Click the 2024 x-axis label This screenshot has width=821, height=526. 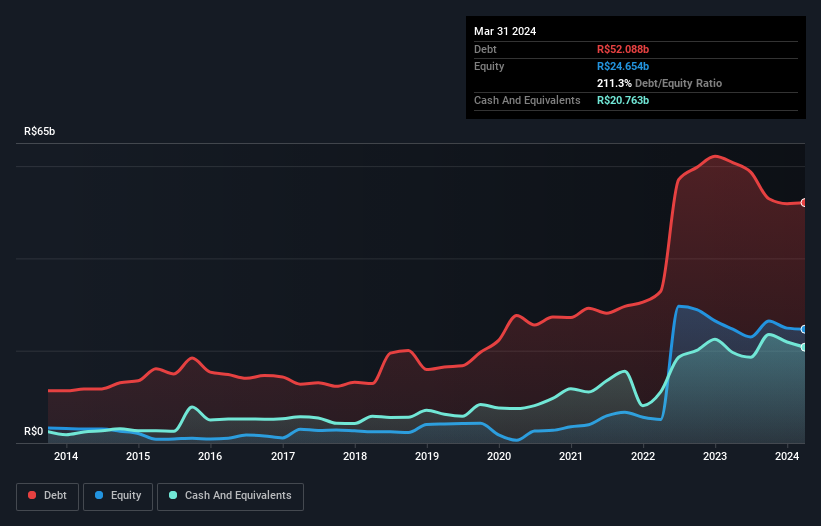click(787, 456)
